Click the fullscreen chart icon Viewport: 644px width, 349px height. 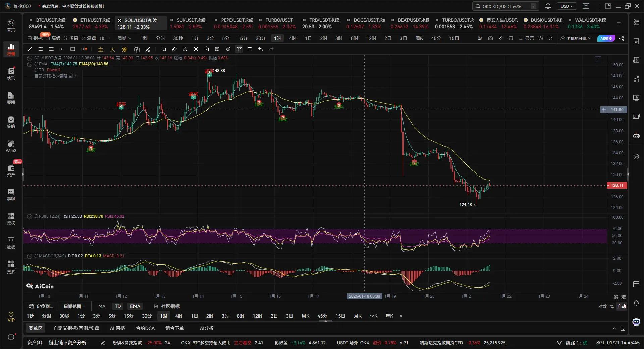[550, 38]
